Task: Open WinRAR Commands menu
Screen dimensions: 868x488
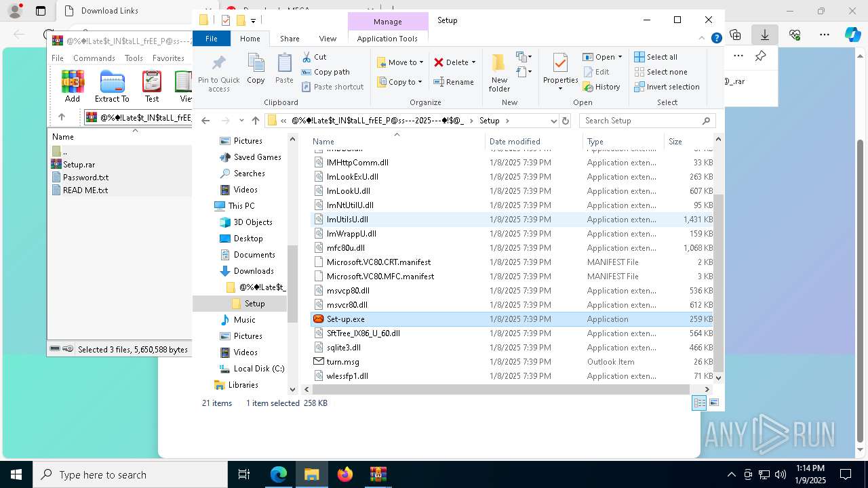Action: coord(94,58)
